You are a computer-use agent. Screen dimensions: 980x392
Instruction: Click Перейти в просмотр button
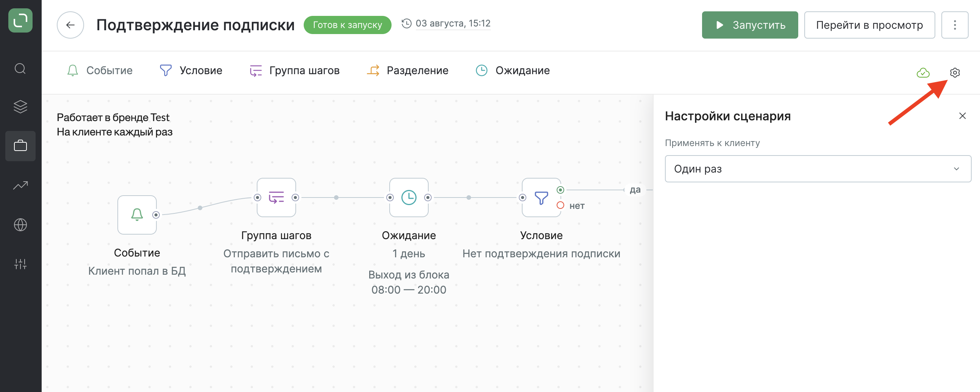[x=869, y=25]
